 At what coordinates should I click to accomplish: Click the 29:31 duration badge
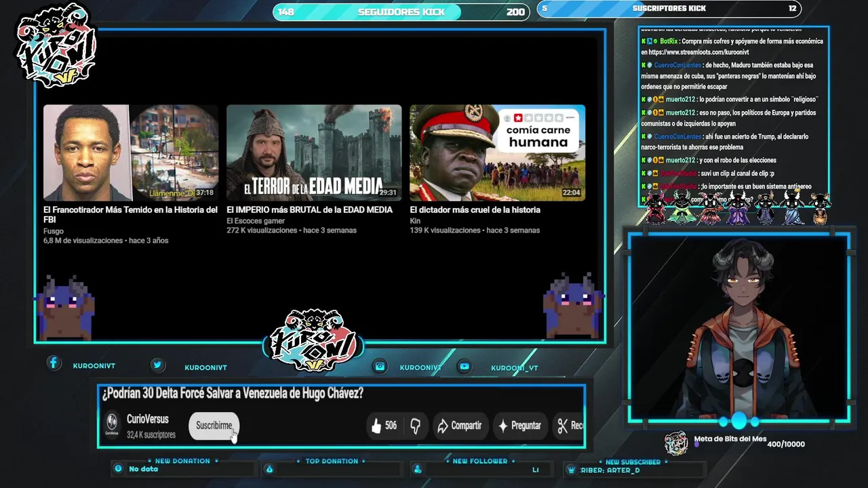(x=387, y=192)
